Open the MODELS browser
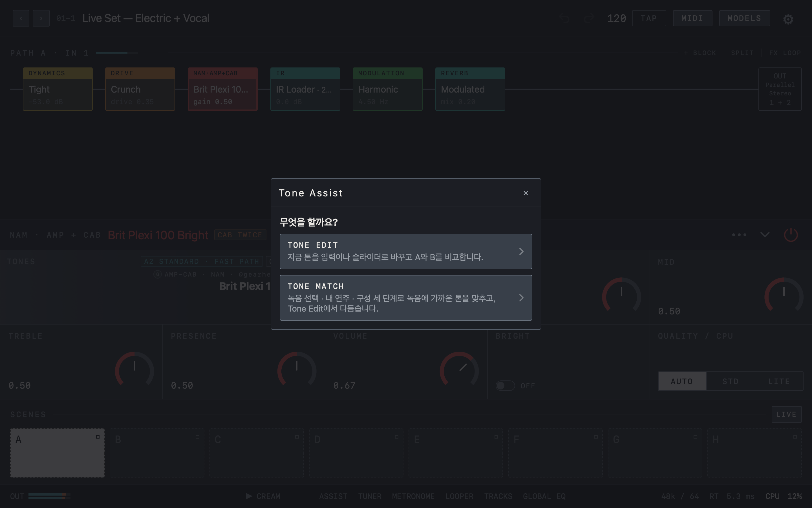 (744, 18)
